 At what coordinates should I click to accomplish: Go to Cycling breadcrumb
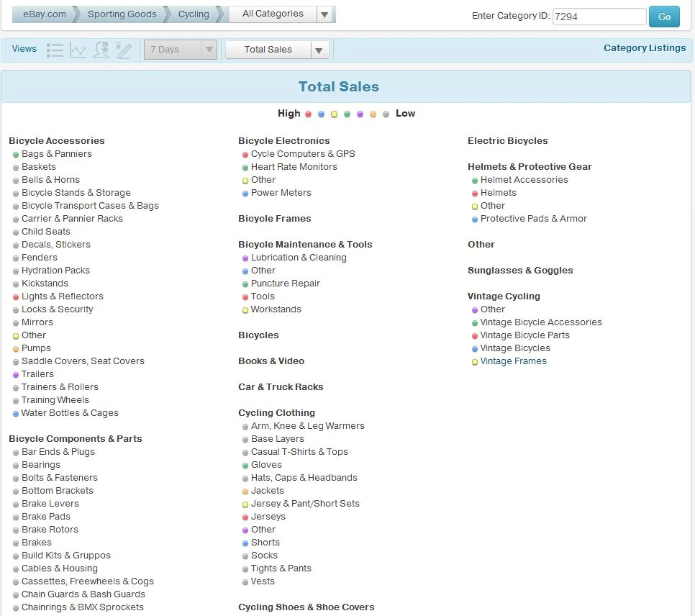click(194, 14)
